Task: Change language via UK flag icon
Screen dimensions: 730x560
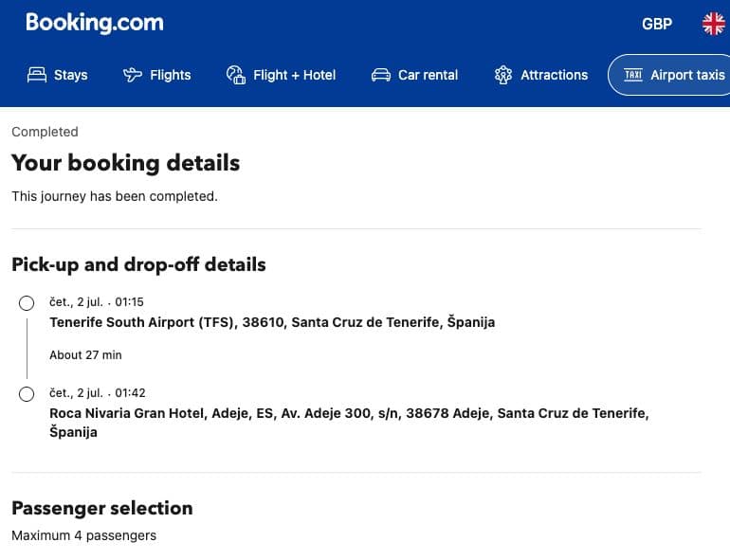Action: 714,24
